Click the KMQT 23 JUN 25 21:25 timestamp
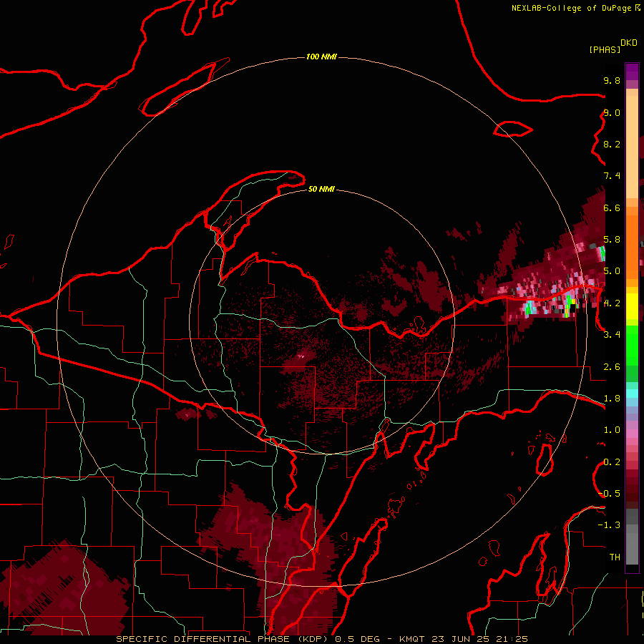The width and height of the screenshot is (644, 644). pyautogui.click(x=463, y=639)
